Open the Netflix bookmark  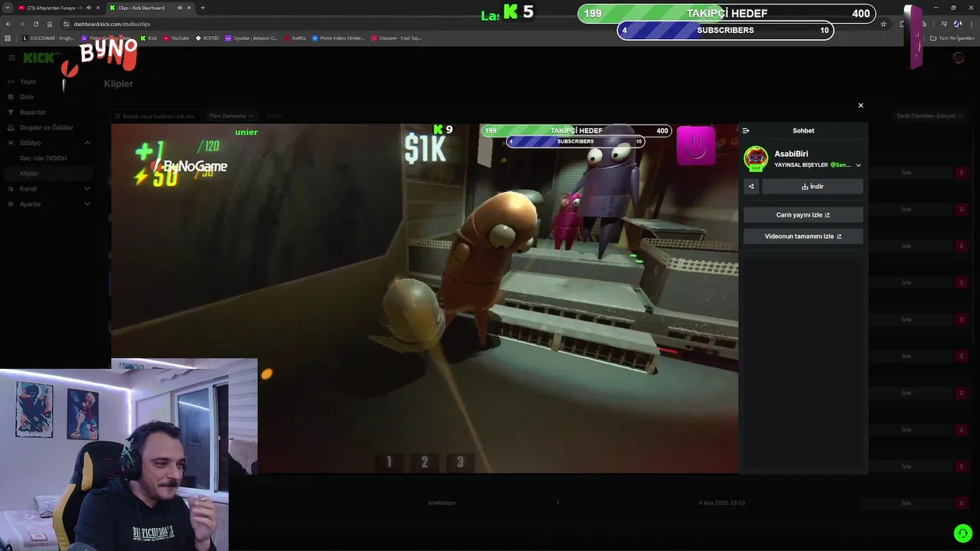[x=295, y=37]
